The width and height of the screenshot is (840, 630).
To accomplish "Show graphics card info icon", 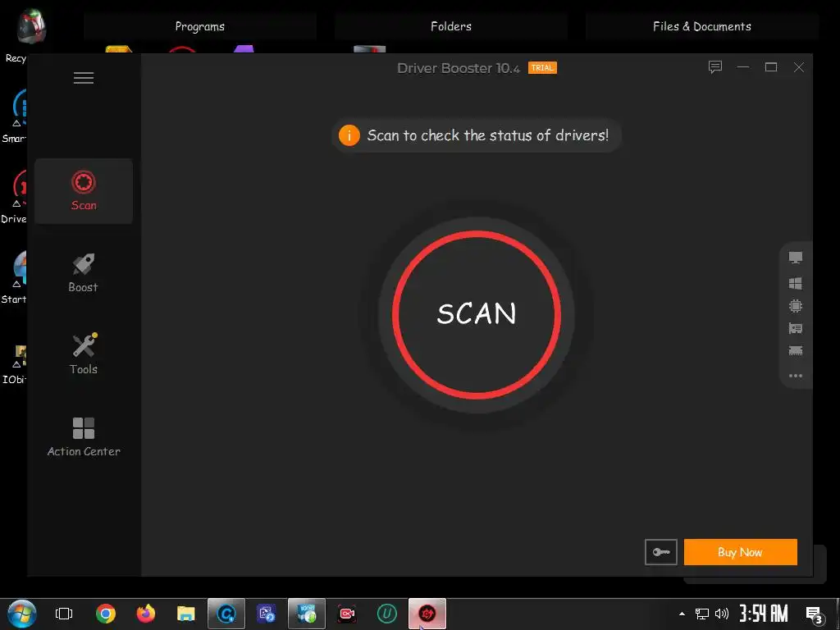I will coord(796,328).
